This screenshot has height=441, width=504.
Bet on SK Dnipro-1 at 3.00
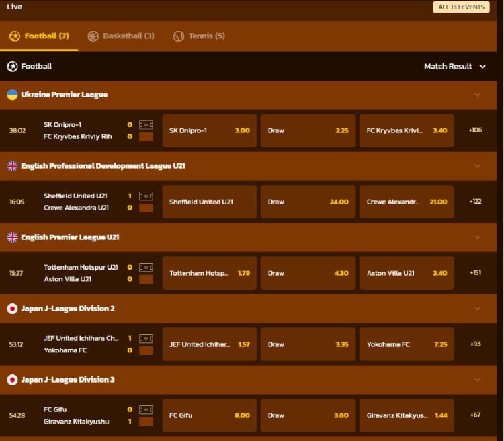point(210,130)
